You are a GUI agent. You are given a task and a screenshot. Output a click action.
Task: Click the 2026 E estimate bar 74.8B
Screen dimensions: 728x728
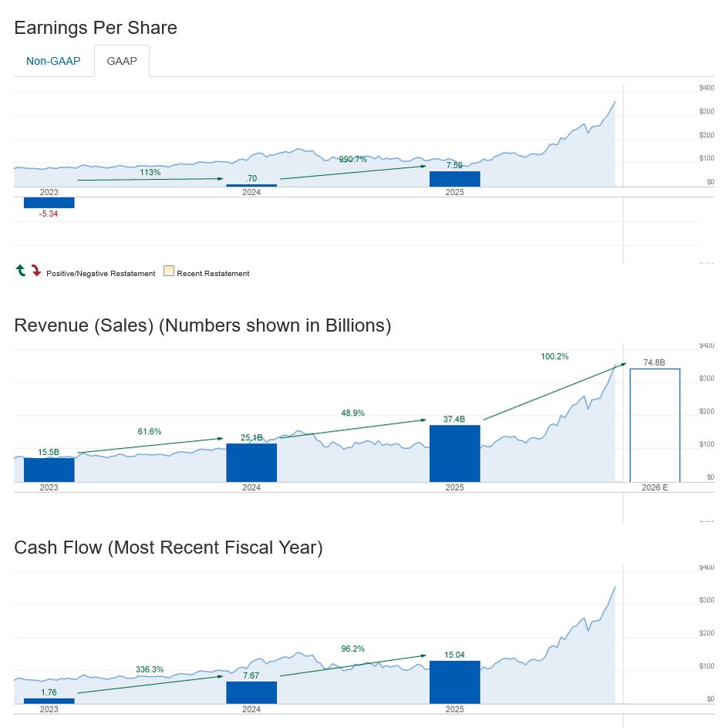click(655, 425)
